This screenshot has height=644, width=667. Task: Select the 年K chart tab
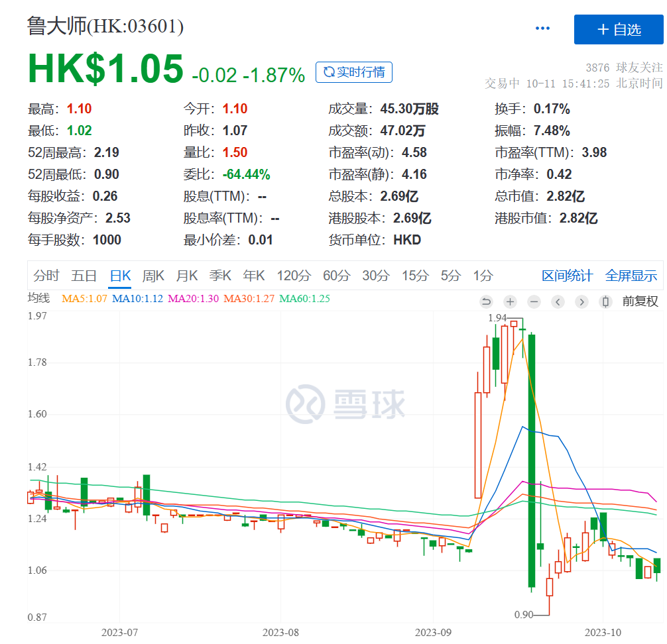254,276
